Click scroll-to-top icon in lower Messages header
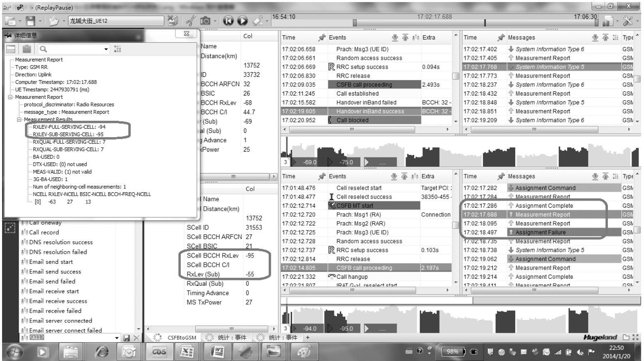The height and width of the screenshot is (361, 644). (605, 176)
